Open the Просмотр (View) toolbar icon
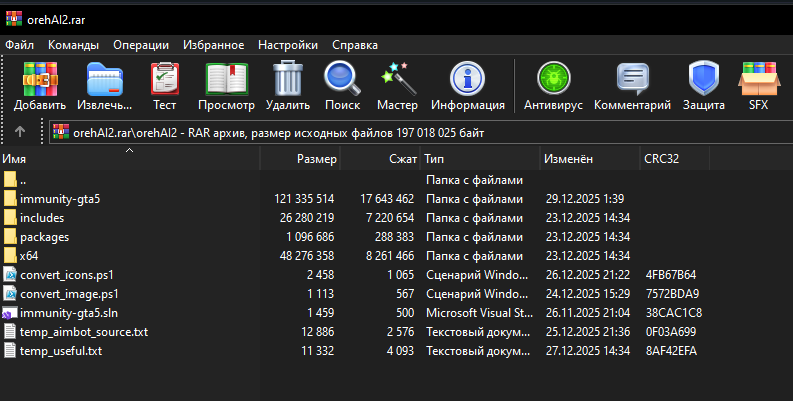The image size is (793, 401). click(x=226, y=78)
